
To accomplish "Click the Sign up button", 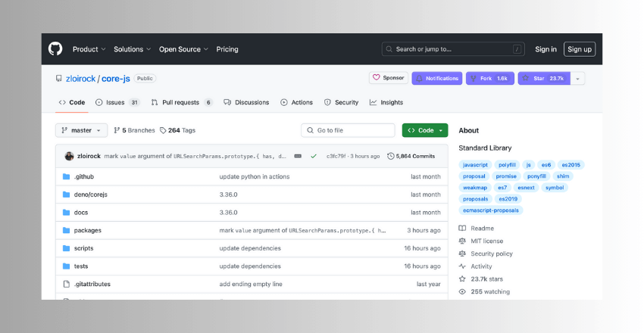I will pyautogui.click(x=580, y=49).
